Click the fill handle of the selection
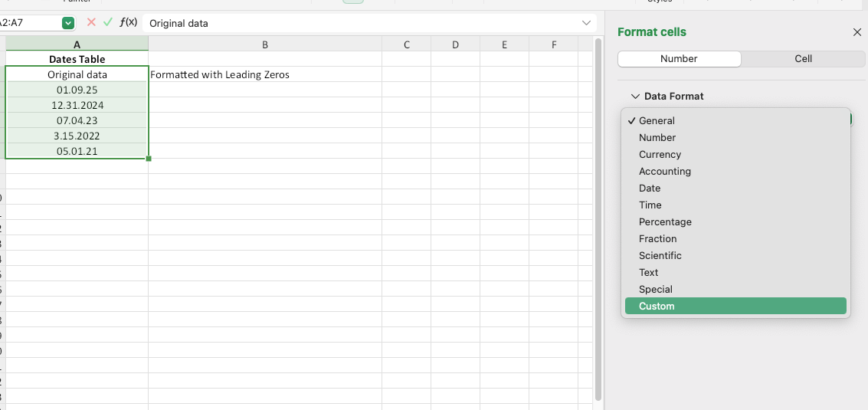Image resolution: width=868 pixels, height=410 pixels. [149, 159]
